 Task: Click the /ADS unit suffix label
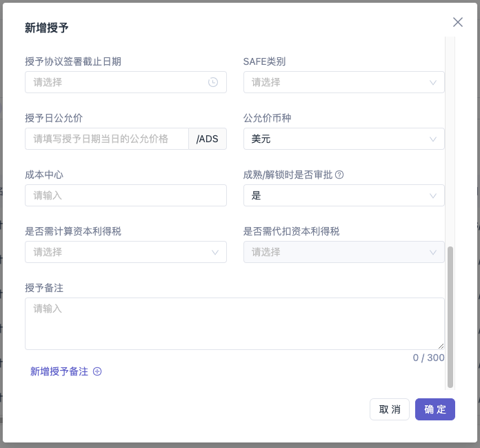click(208, 139)
